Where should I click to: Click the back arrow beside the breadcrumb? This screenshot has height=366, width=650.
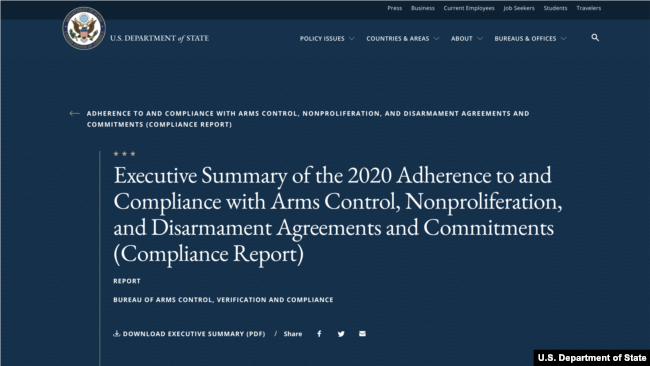click(75, 113)
